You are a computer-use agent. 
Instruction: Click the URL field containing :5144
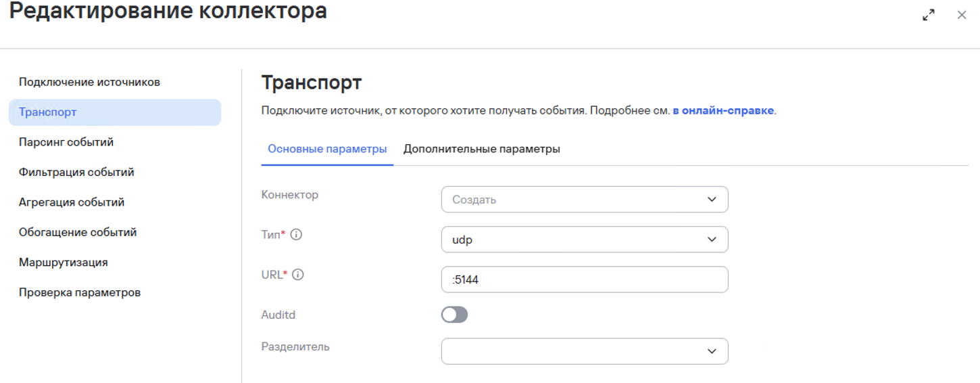click(584, 279)
